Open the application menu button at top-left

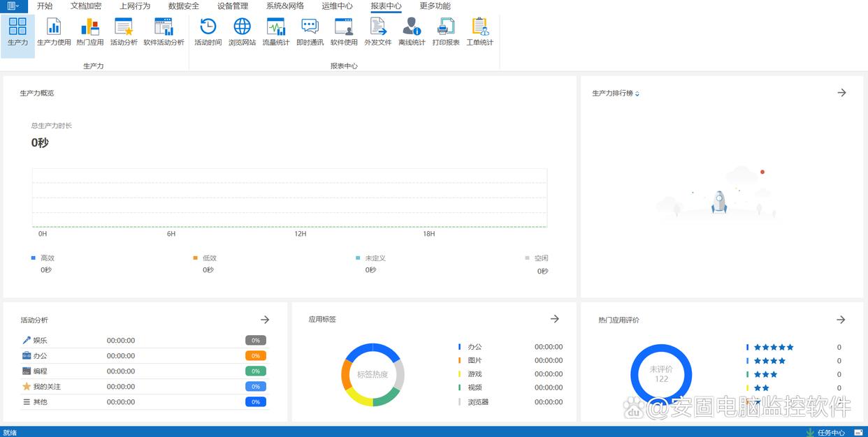[13, 6]
